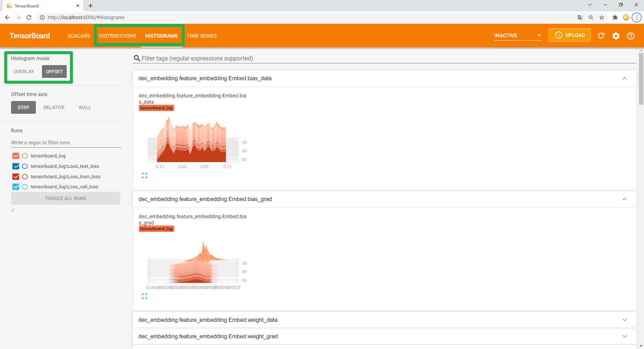Switch Histogram mode to OVERLAY

tap(24, 71)
